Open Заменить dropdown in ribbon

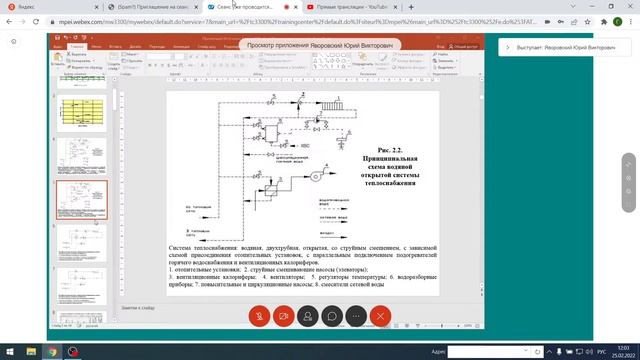click(445, 60)
